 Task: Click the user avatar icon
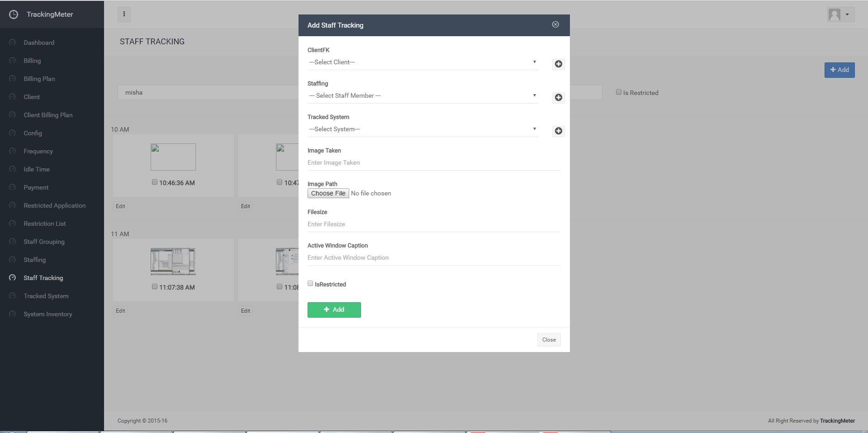tap(835, 14)
